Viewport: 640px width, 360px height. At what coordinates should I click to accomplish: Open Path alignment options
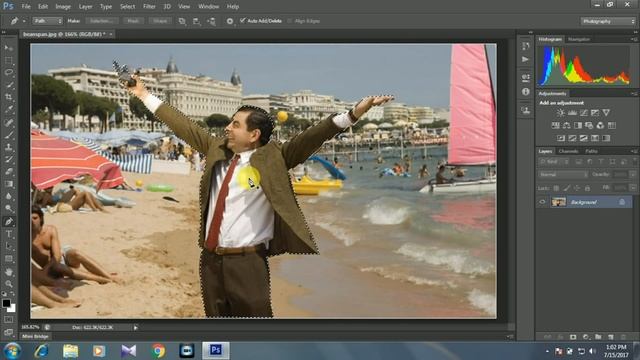(197, 21)
